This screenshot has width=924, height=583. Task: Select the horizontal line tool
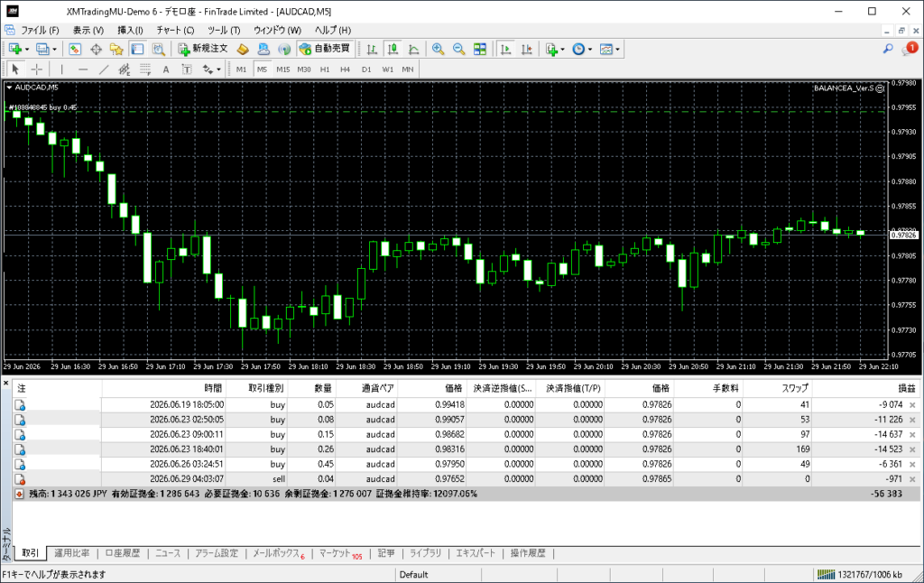(x=82, y=69)
